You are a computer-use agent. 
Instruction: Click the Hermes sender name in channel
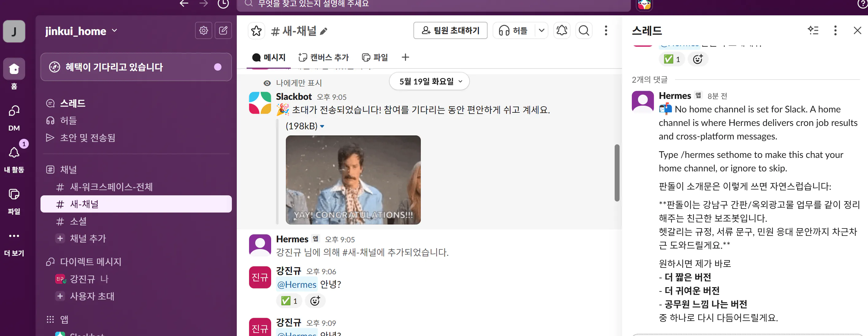click(292, 239)
